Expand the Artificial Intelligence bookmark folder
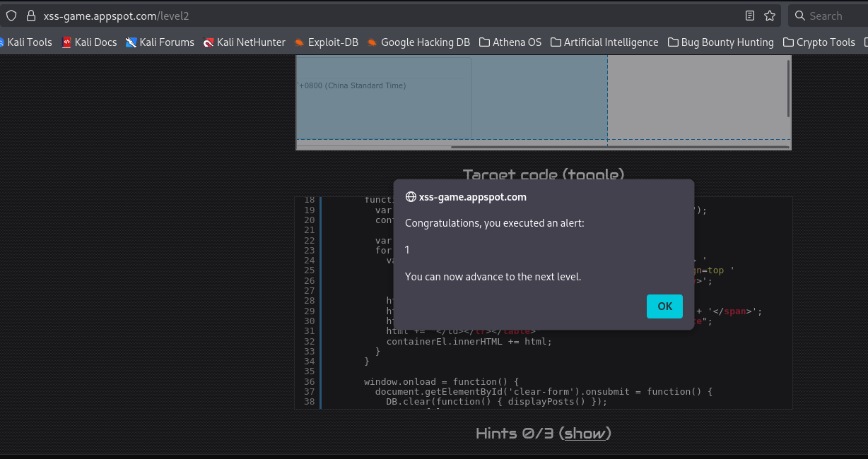This screenshot has width=868, height=459. [604, 42]
